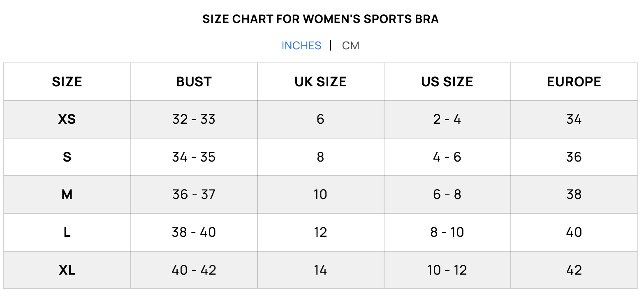The image size is (644, 296).
Task: Click the US SIZE column header
Action: (447, 82)
